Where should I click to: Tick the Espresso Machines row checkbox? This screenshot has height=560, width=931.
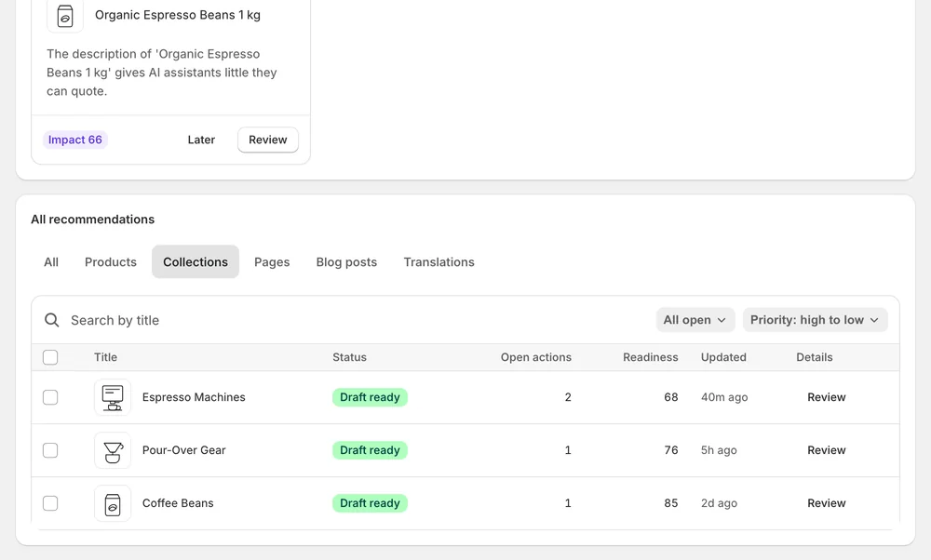50,397
